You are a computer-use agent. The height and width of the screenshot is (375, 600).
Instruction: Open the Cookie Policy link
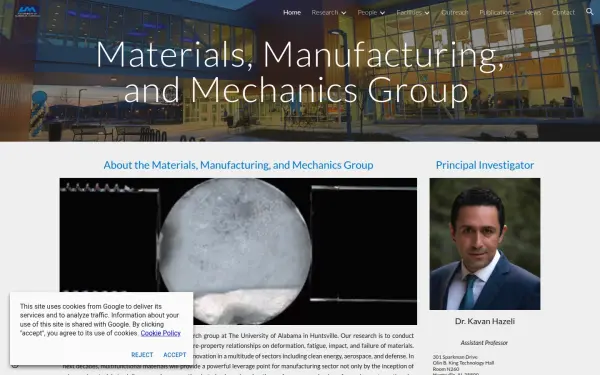point(160,333)
